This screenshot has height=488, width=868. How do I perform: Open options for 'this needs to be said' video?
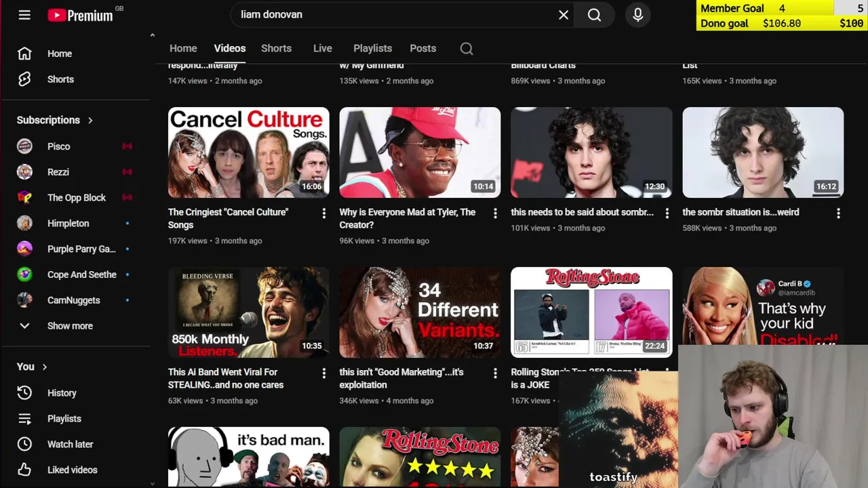pyautogui.click(x=667, y=213)
